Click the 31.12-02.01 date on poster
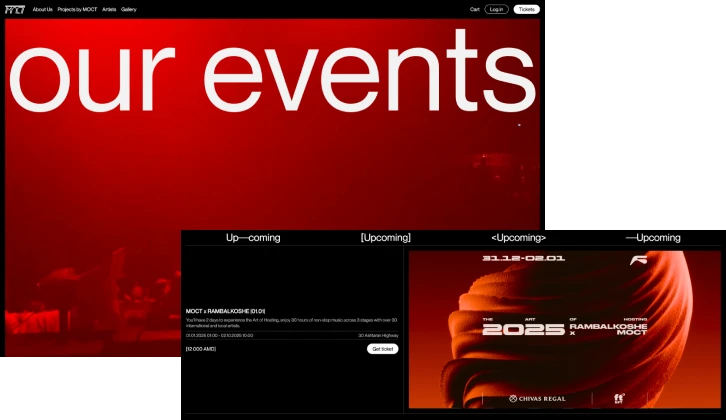This screenshot has height=420, width=726. point(523,258)
